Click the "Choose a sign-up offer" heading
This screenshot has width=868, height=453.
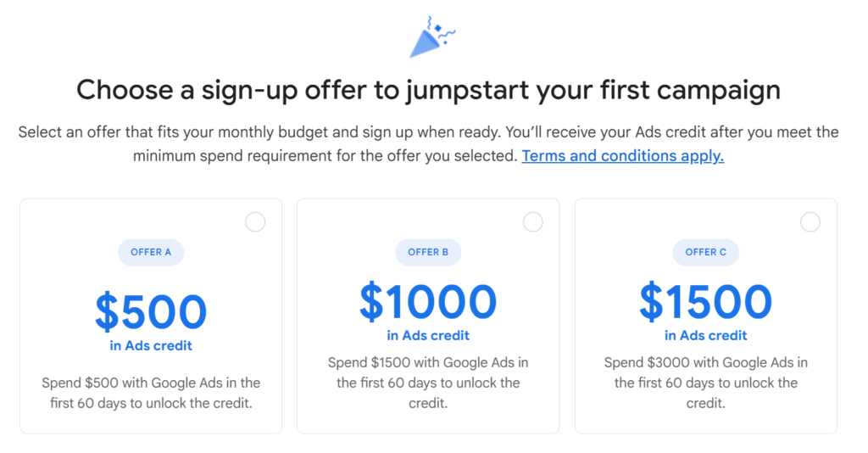tap(428, 90)
